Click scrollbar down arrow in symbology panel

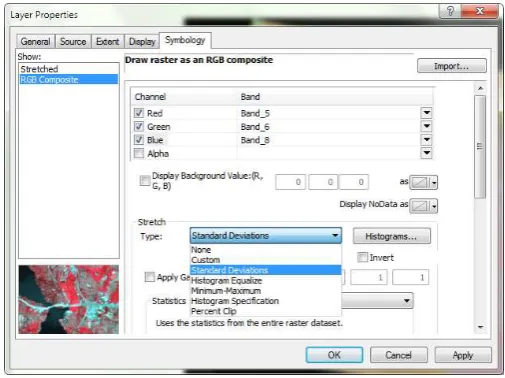(480, 327)
